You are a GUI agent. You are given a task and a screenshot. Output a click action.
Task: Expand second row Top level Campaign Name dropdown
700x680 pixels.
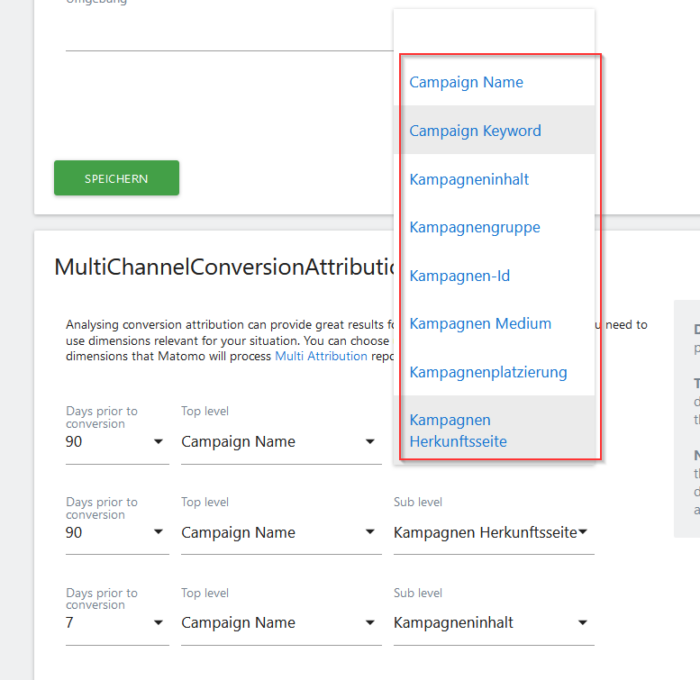click(281, 532)
